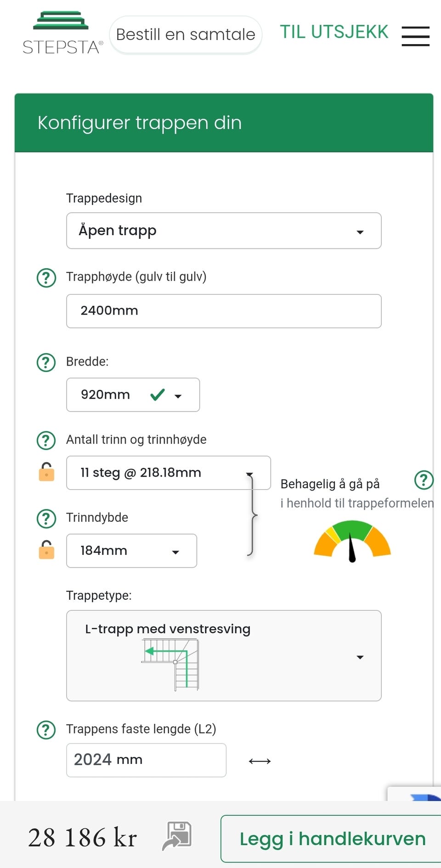Screen dimensions: 441x868
Task: Click Bestill en samtale button
Action: click(186, 35)
